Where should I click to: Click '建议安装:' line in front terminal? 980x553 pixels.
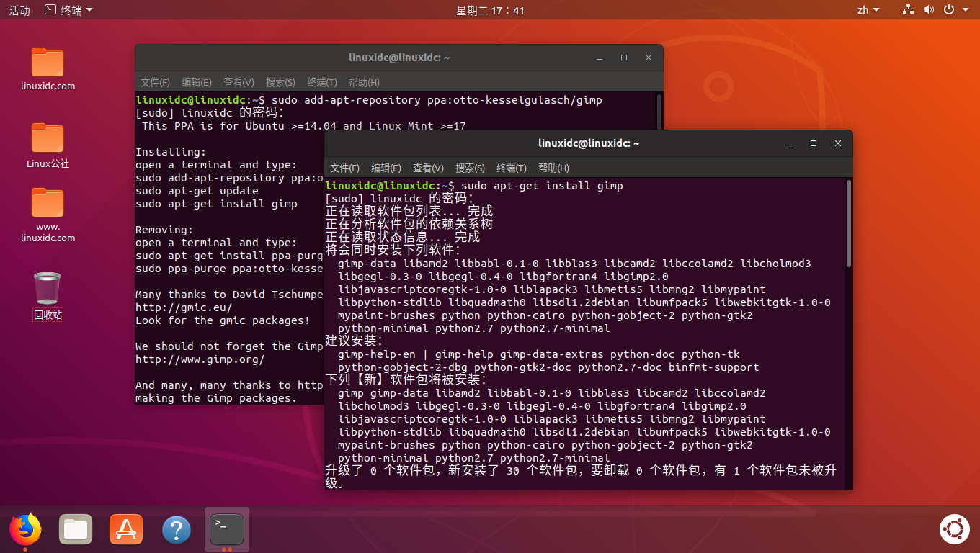354,341
